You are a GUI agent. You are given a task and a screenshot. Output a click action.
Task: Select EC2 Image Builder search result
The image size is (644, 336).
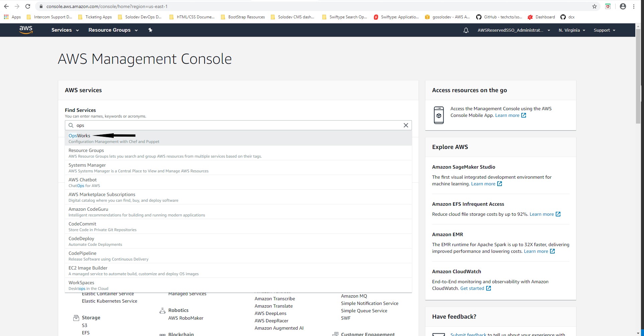pyautogui.click(x=238, y=271)
